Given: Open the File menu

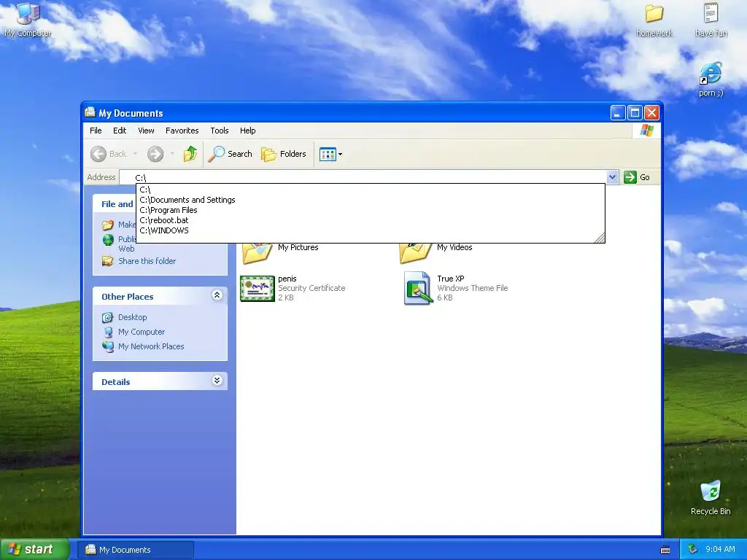Looking at the screenshot, I should click(96, 131).
